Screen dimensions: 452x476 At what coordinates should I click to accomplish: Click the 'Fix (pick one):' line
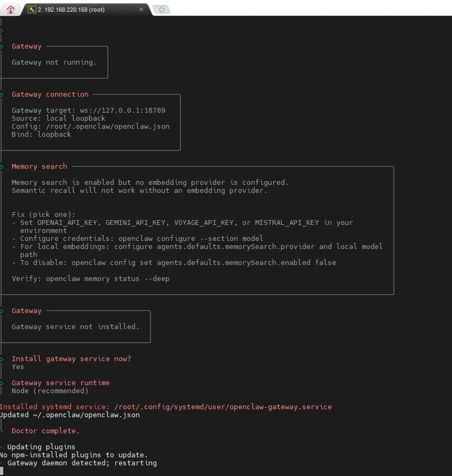43,214
